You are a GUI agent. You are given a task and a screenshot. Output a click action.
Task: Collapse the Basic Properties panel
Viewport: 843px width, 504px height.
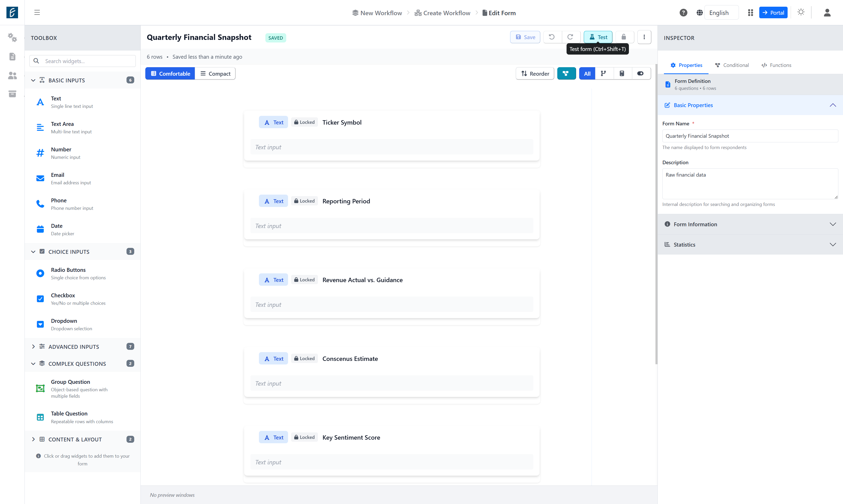pos(750,105)
